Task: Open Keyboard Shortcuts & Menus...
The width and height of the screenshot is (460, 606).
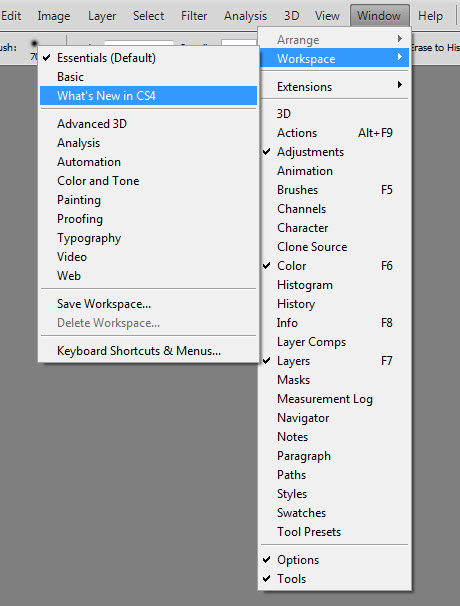Action: point(148,351)
